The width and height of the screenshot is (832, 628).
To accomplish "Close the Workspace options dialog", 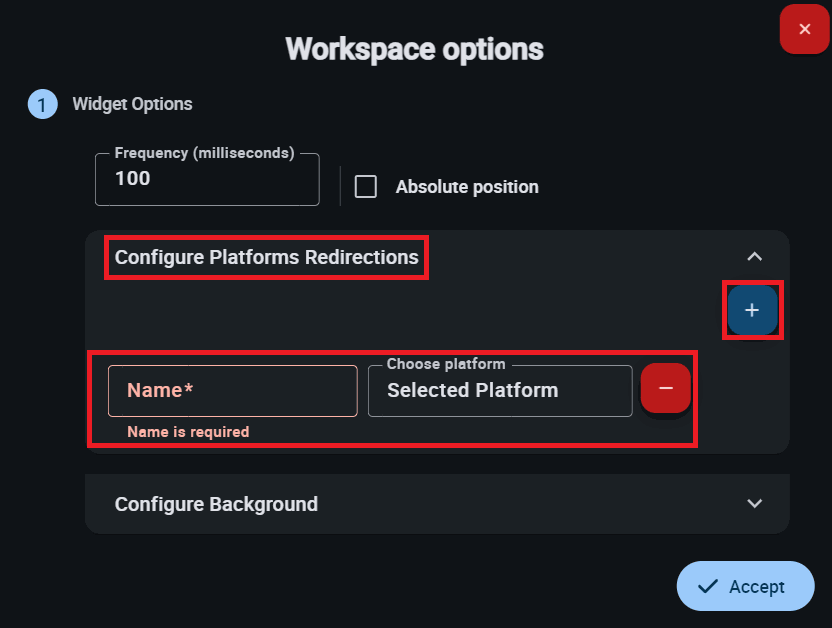I will [804, 30].
